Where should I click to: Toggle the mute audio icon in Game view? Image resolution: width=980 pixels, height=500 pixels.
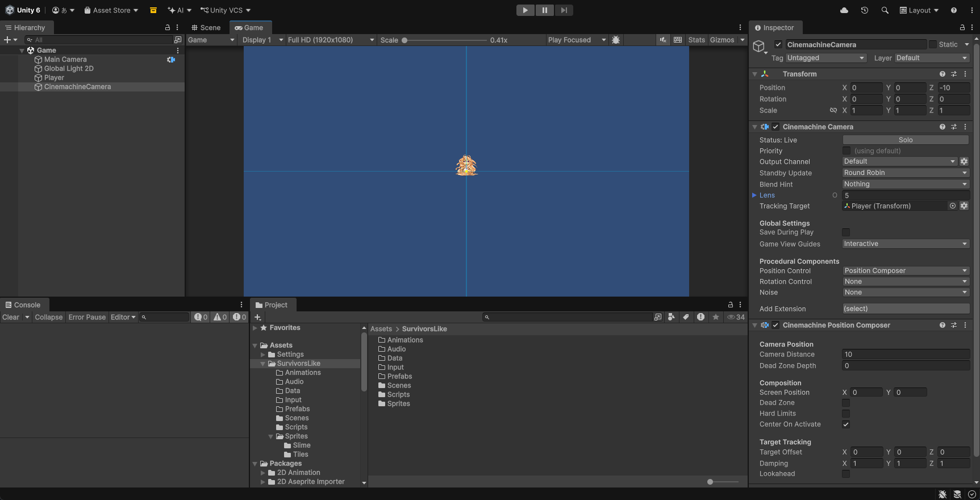tap(663, 40)
